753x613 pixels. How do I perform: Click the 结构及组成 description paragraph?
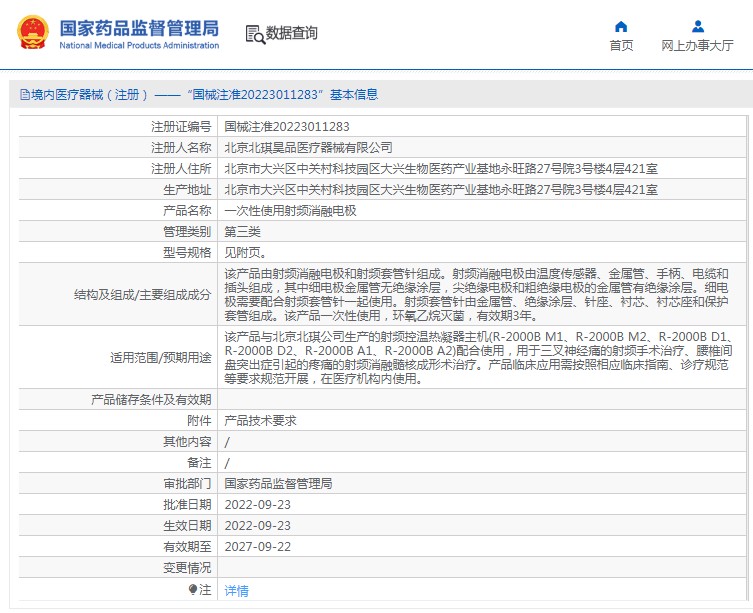(x=476, y=294)
